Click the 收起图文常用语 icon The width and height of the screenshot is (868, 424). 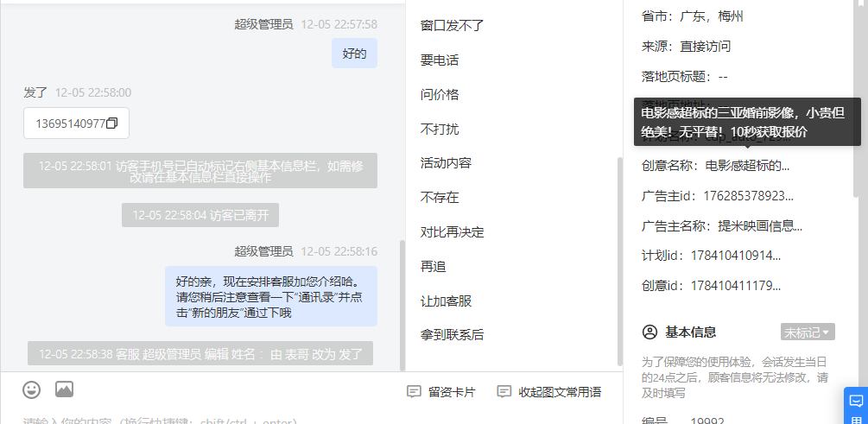tap(504, 392)
